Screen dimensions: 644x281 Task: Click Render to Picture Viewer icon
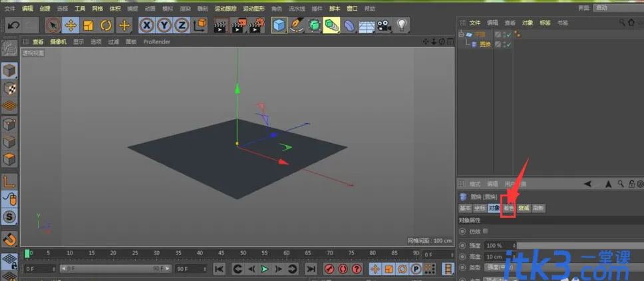(x=239, y=25)
